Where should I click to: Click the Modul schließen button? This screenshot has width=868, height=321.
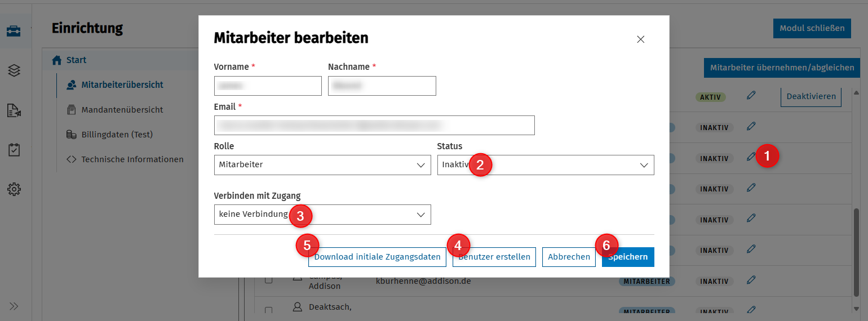coord(812,28)
